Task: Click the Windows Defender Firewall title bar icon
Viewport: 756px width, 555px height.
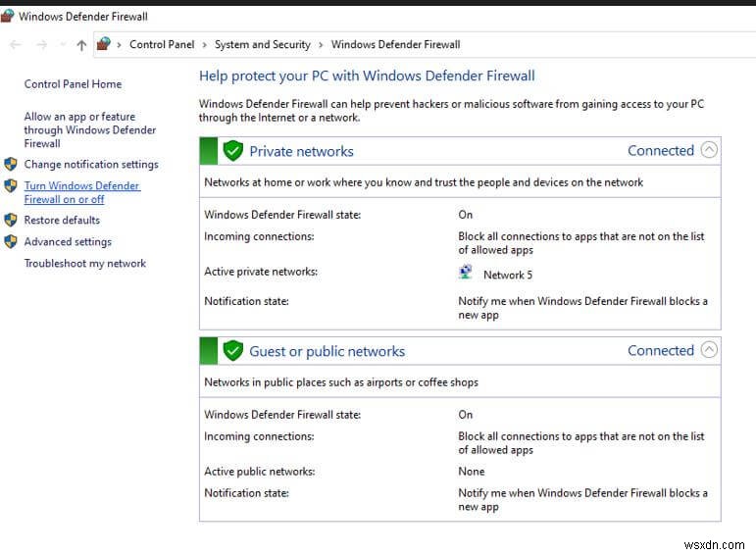Action: point(7,16)
